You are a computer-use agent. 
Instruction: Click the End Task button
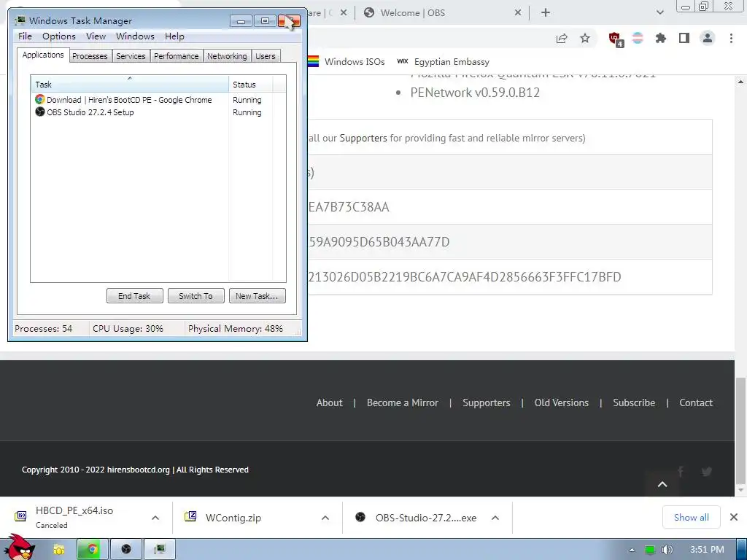pos(135,296)
